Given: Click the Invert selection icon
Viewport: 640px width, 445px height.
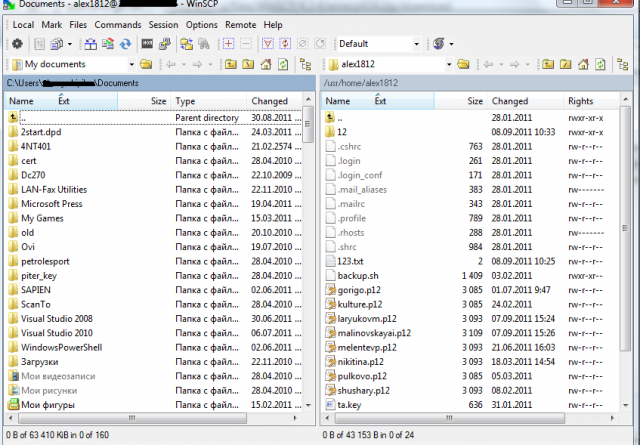Looking at the screenshot, I should click(x=285, y=44).
